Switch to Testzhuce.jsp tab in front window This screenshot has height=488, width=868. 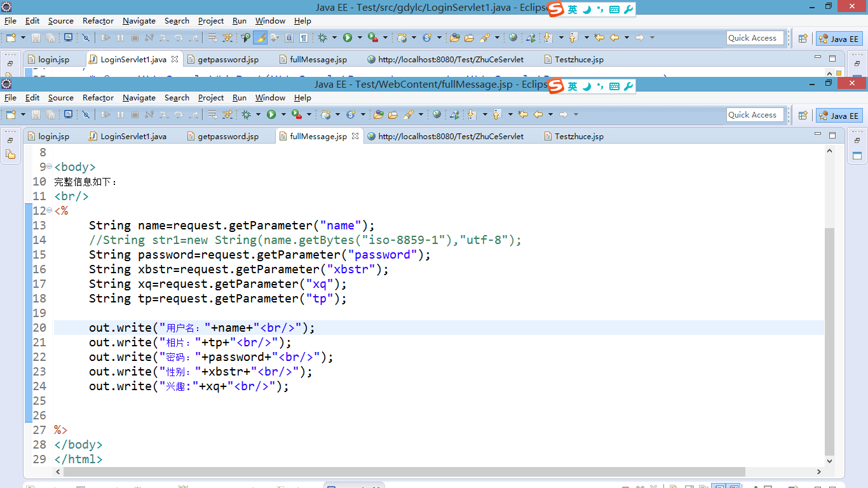point(574,136)
